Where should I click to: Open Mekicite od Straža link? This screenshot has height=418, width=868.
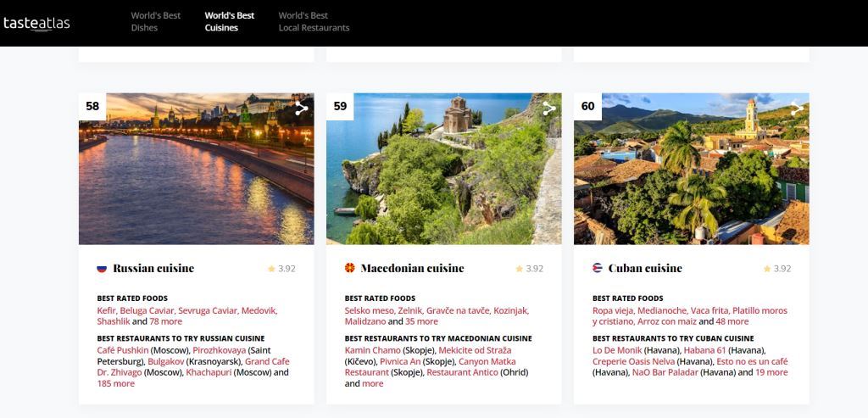(475, 350)
